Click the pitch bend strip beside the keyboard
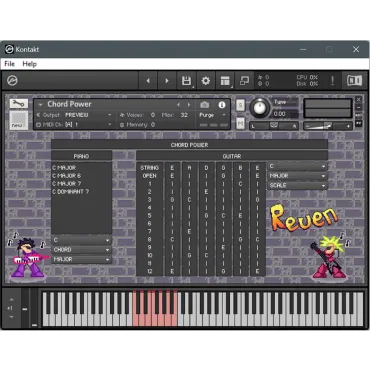Screen dimensions: 370x370 pyautogui.click(x=25, y=308)
